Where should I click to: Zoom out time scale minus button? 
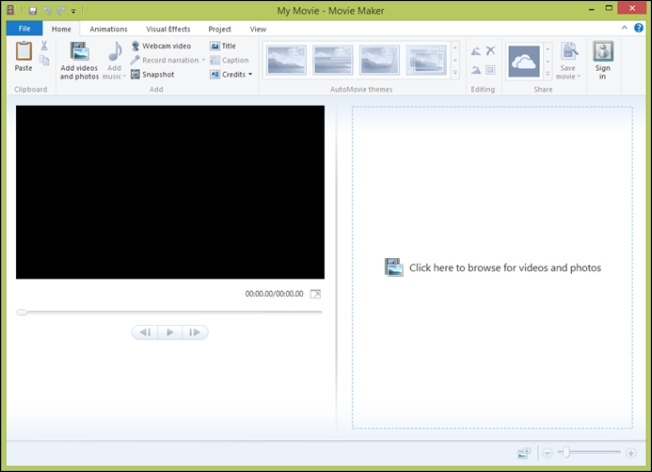click(548, 453)
